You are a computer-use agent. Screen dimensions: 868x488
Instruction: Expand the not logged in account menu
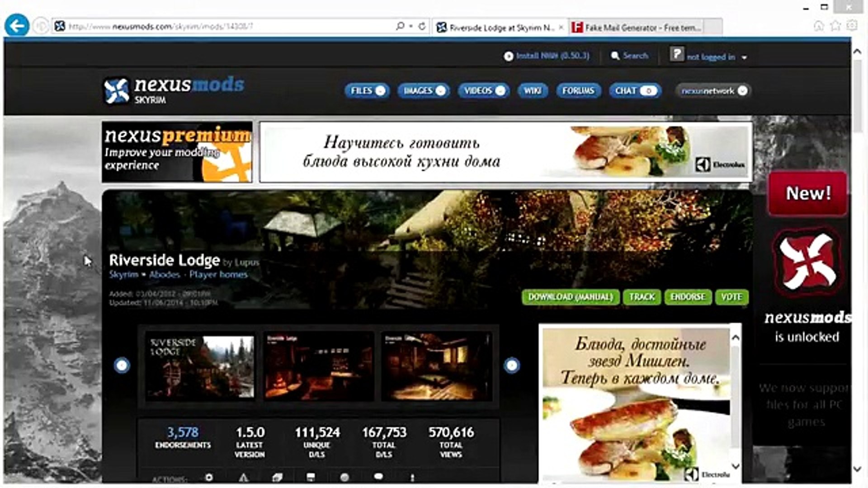coord(744,57)
